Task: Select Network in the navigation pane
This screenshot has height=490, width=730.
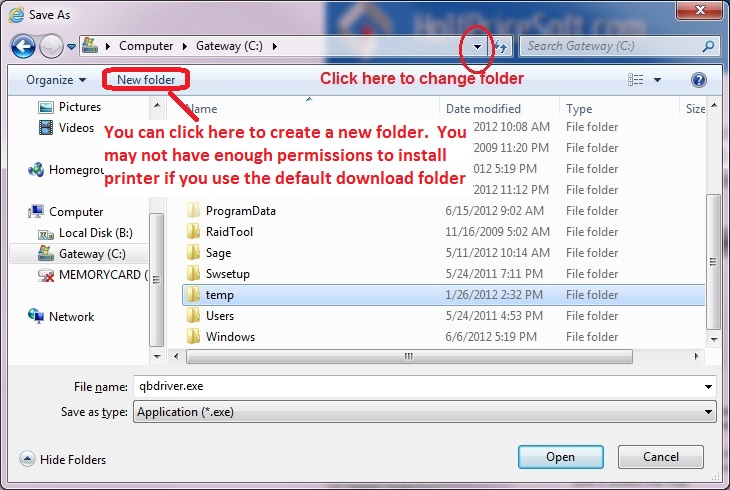Action: (71, 317)
